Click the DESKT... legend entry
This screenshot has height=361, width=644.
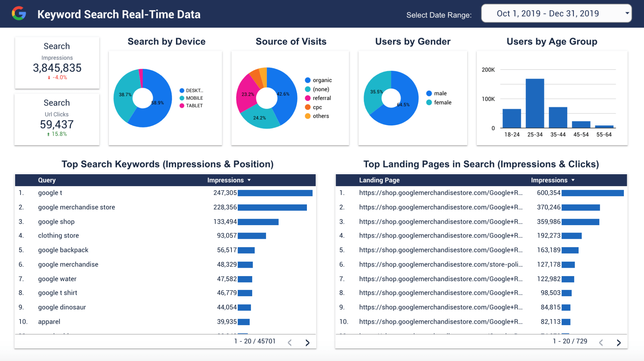click(192, 91)
